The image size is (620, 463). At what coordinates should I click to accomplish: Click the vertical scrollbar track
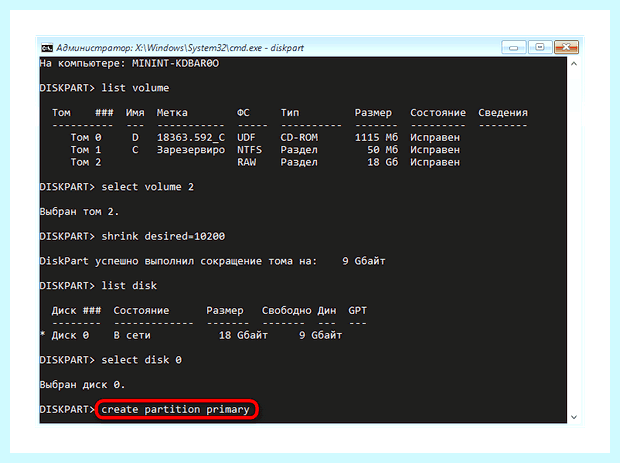(x=574, y=240)
